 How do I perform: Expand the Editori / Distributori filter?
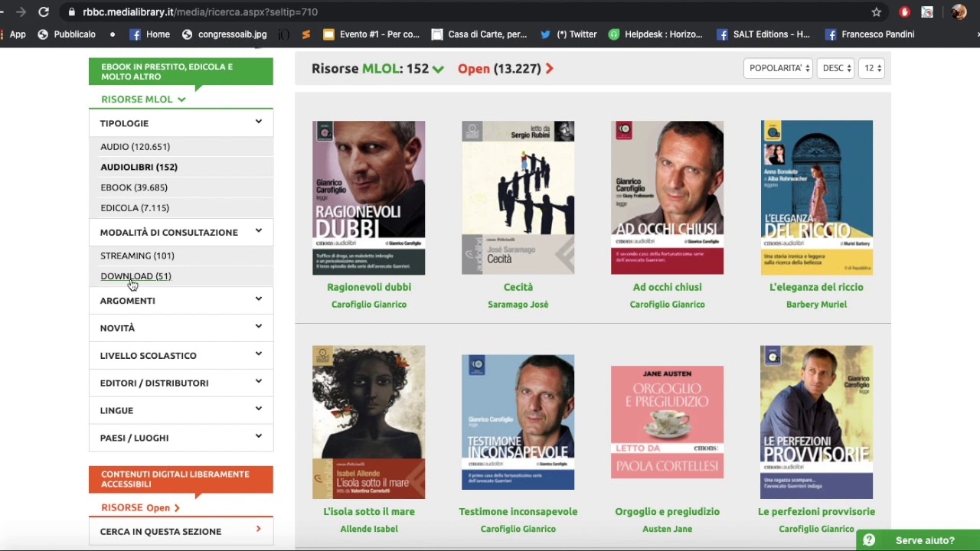pyautogui.click(x=181, y=383)
